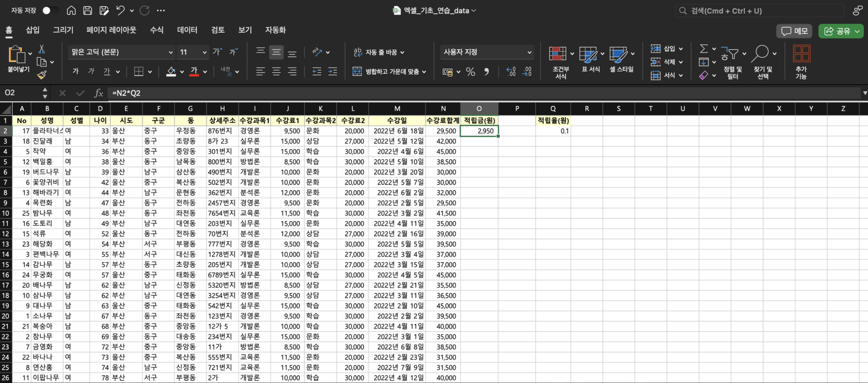Click the AutoSum sigma icon
The width and height of the screenshot is (868, 383).
704,49
